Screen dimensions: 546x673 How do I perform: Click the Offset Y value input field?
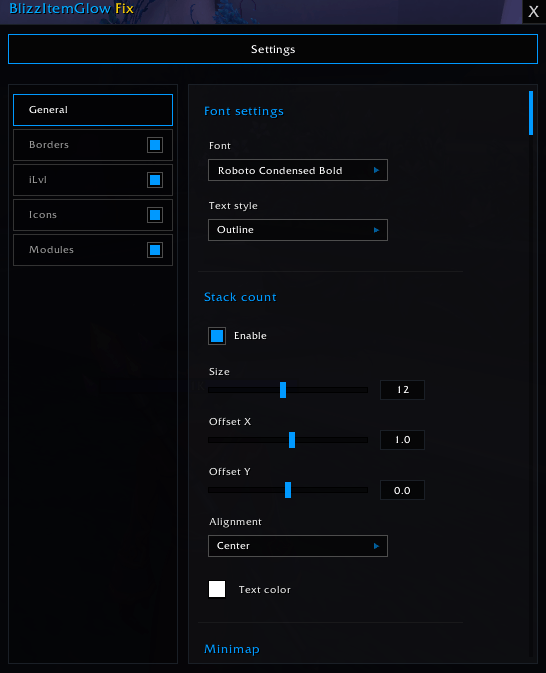(402, 490)
